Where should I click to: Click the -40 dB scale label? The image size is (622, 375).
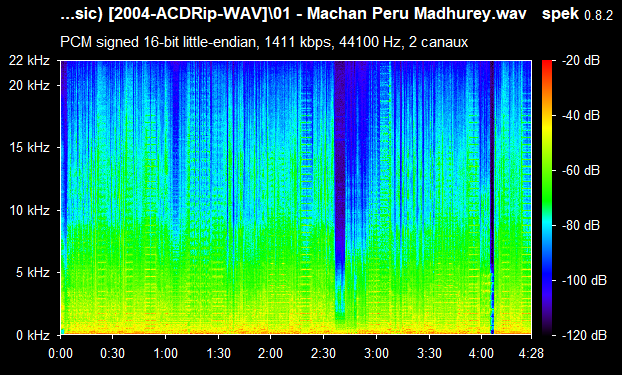point(581,115)
